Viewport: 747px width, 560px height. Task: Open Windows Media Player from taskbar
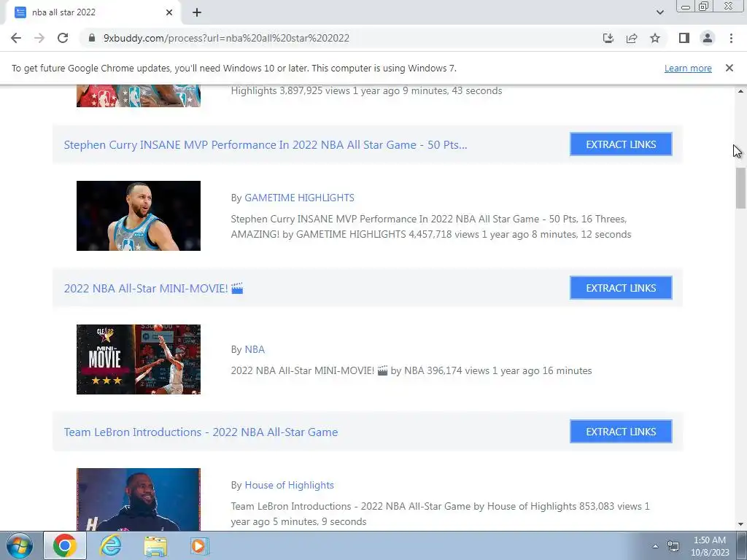coord(198,545)
